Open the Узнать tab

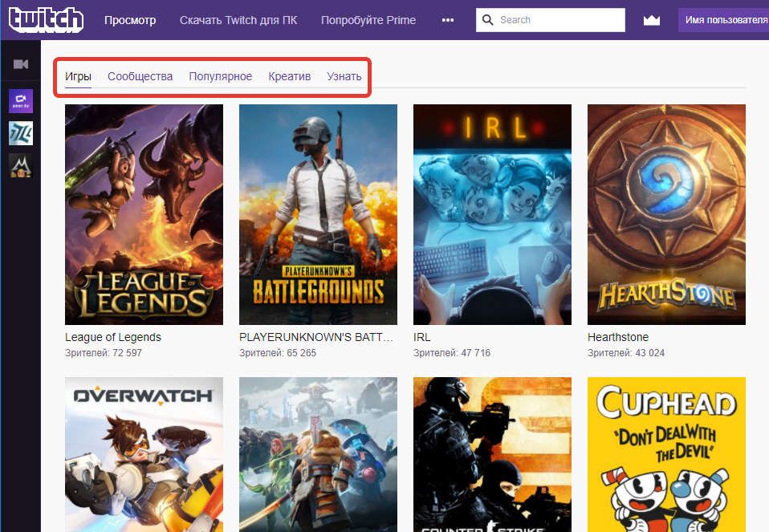click(344, 76)
